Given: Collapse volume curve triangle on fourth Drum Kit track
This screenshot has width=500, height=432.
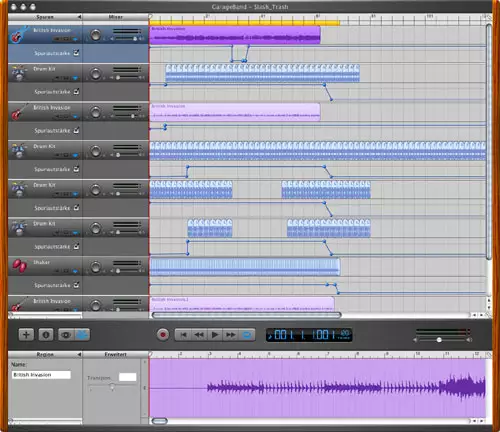Looking at the screenshot, I should tap(75, 233).
